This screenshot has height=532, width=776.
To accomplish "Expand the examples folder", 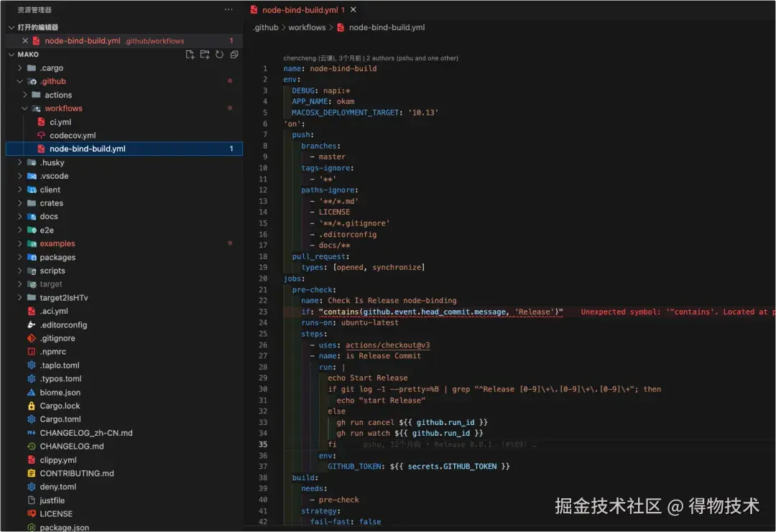I will pos(20,243).
